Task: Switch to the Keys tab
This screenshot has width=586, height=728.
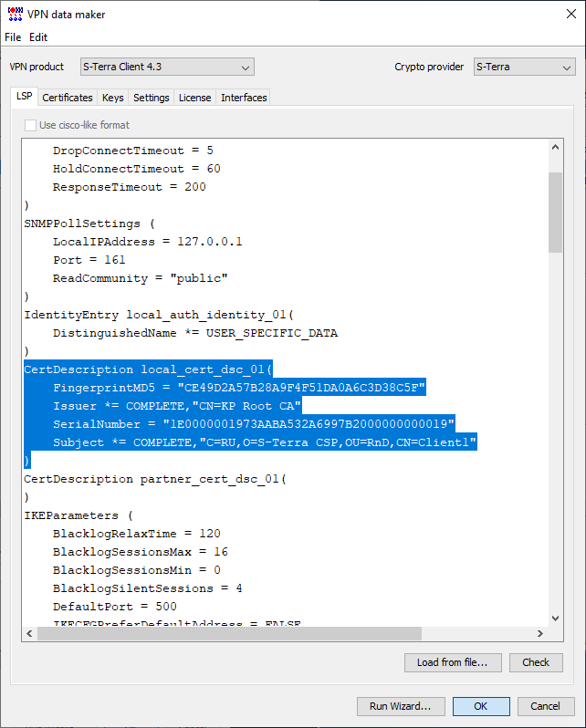Action: [112, 98]
